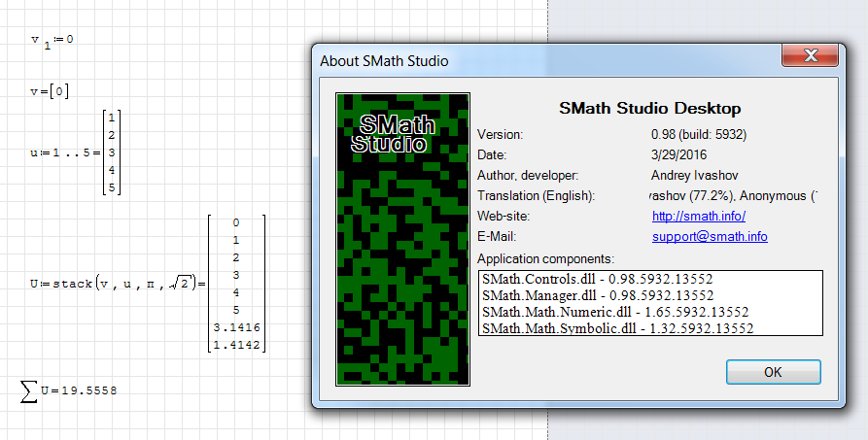Select SMath.Math.Symbolic.dll component entry
Image resolution: width=868 pixels, height=440 pixels.
[x=617, y=328]
